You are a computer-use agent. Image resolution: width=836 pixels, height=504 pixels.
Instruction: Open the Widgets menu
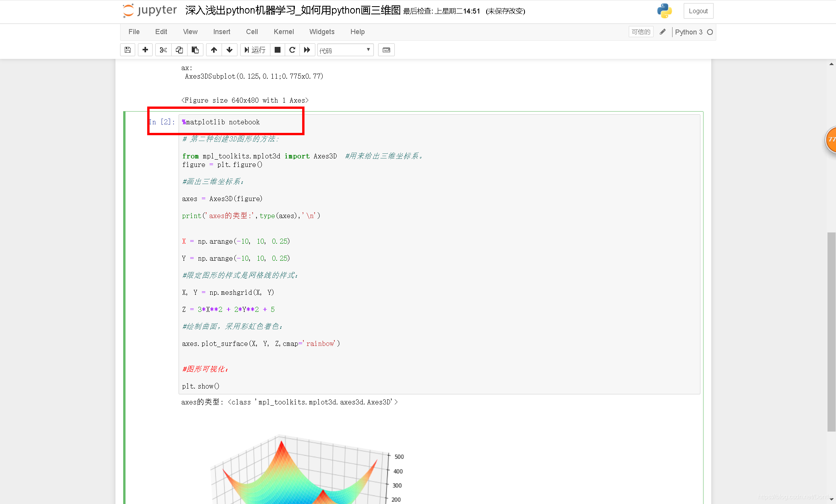pos(322,32)
